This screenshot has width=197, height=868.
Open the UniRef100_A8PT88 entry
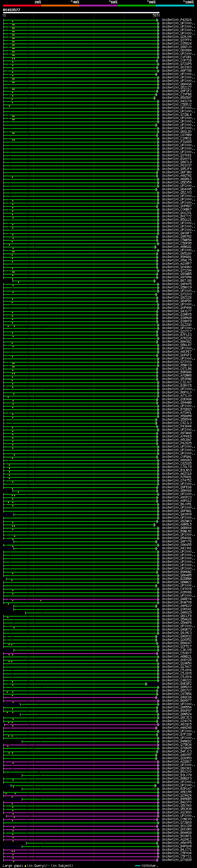[x=176, y=71]
